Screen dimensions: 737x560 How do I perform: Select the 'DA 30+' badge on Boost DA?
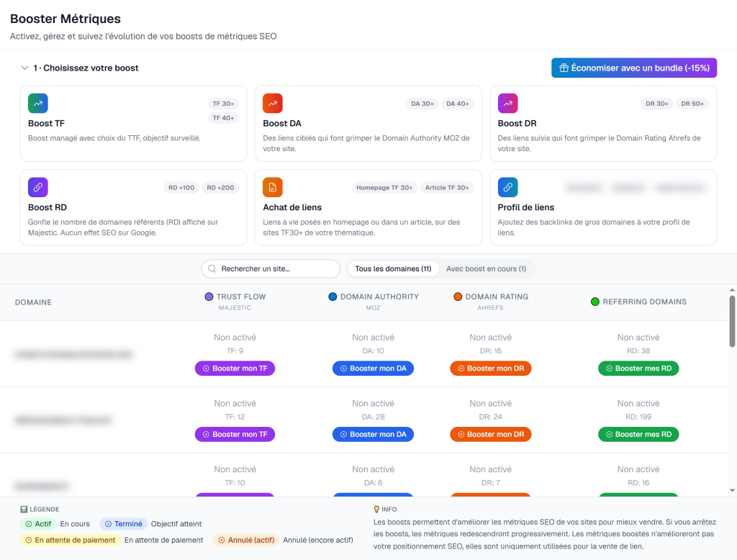point(422,104)
